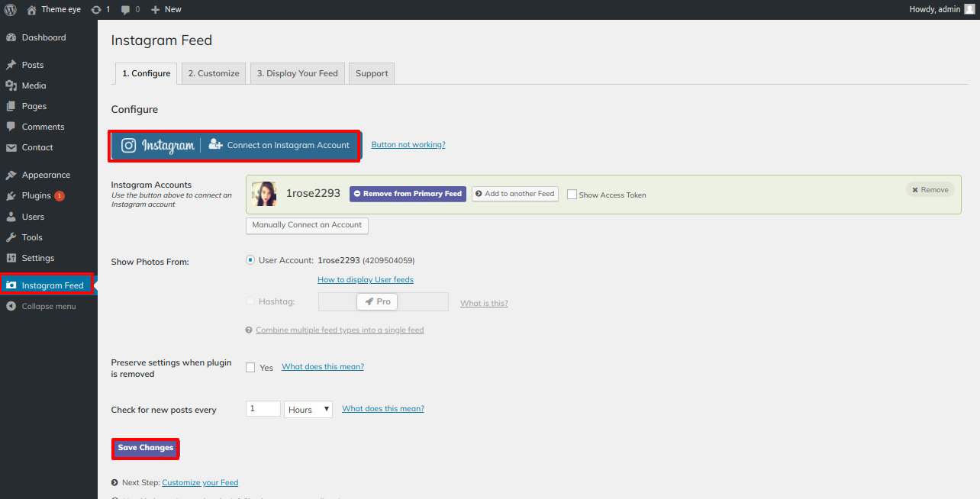This screenshot has height=499, width=980.
Task: Open Combine multiple feed types link
Action: tap(340, 330)
